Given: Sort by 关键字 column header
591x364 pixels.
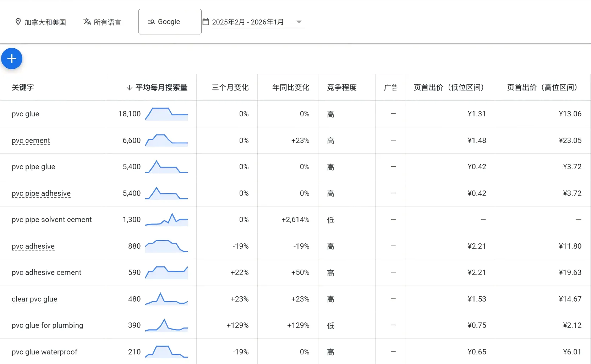Looking at the screenshot, I should click(x=23, y=88).
